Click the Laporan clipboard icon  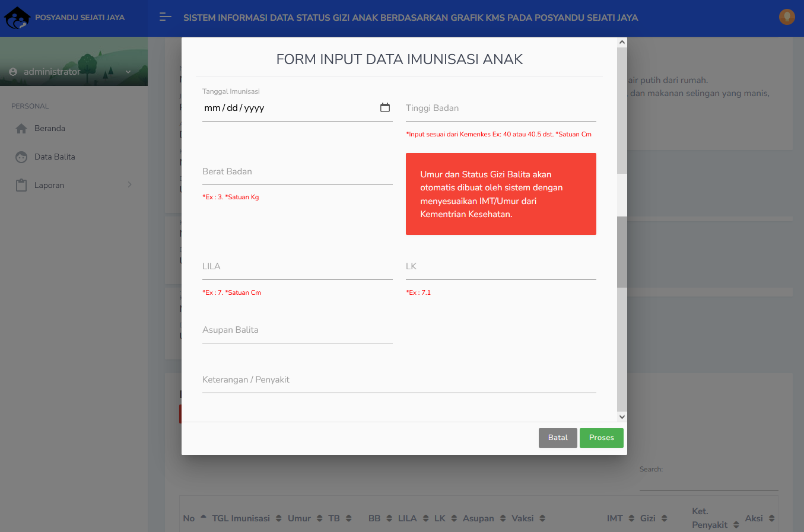point(21,186)
